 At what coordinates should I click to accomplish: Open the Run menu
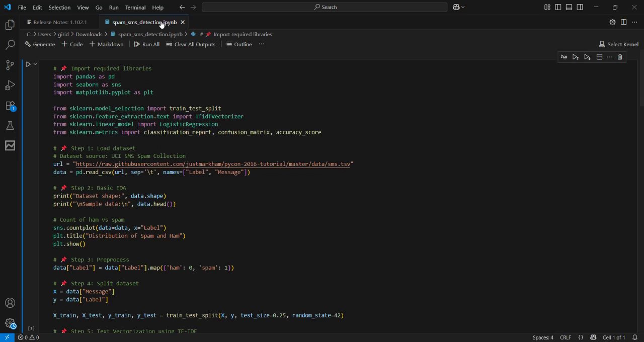114,8
